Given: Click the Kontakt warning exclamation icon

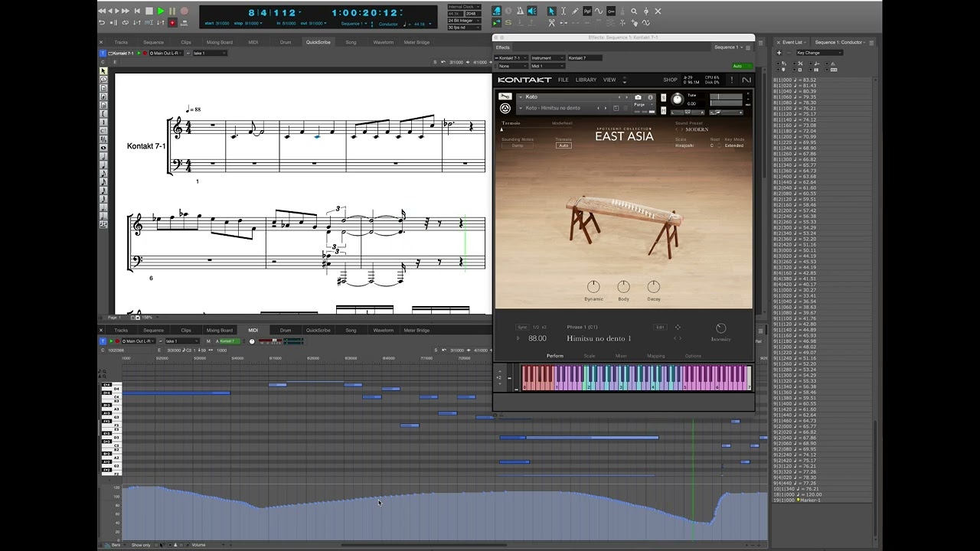Looking at the screenshot, I should pos(732,80).
